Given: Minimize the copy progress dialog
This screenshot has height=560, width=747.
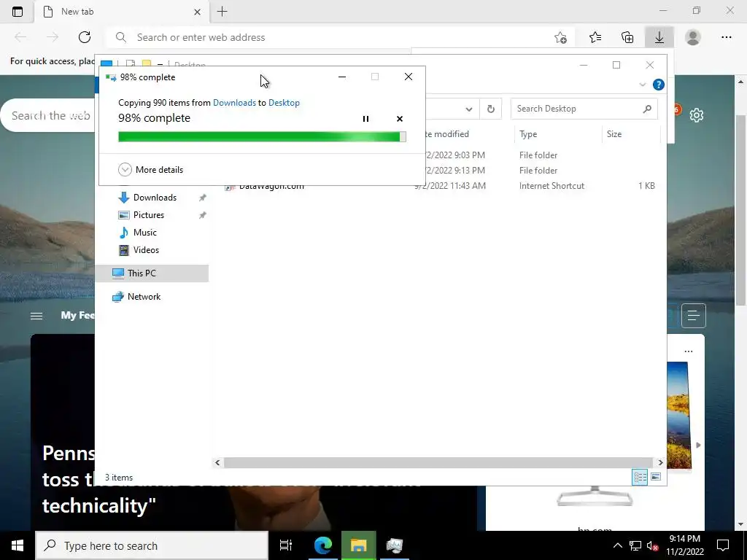Looking at the screenshot, I should coord(341,77).
